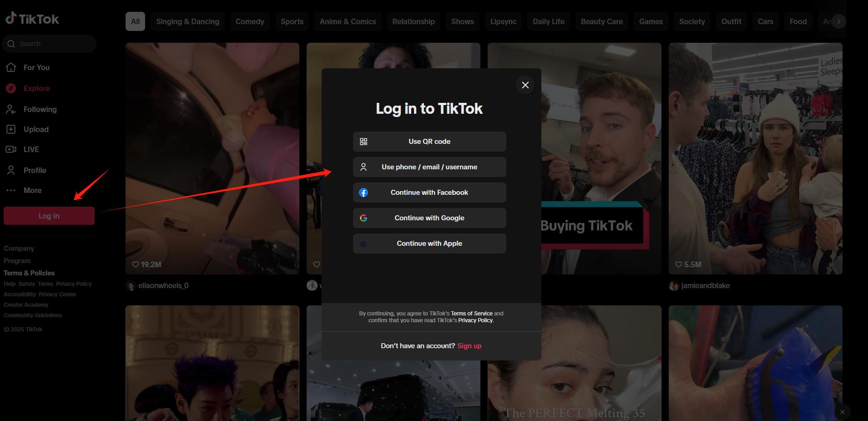
Task: Click the TikTok logo in sidebar
Action: 32,19
